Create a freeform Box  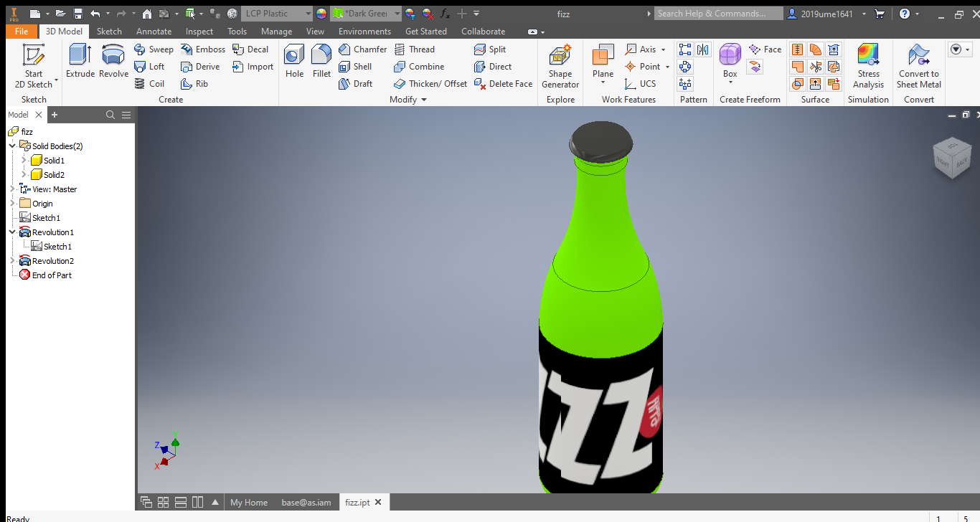(x=730, y=63)
